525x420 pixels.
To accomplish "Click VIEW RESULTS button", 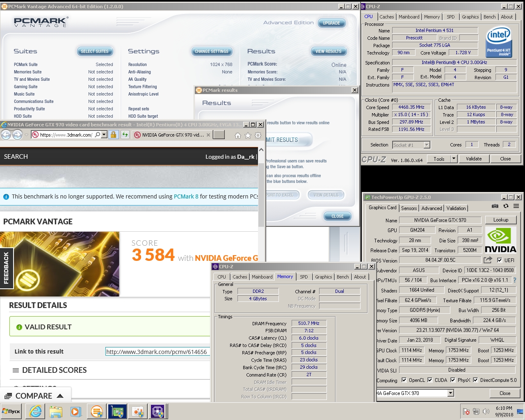I will pyautogui.click(x=329, y=51).
